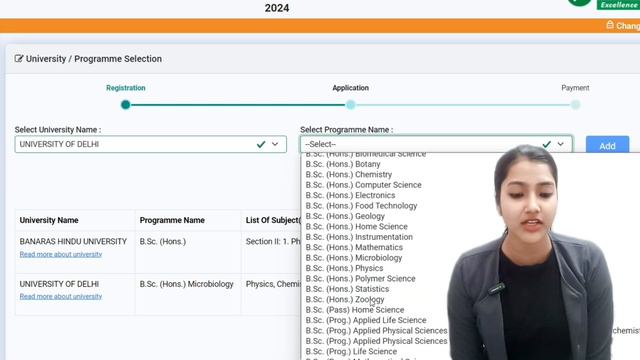Viewport: 640px width, 360px height.
Task: Select B.Sc. (Hons.) Statistics
Action: (347, 289)
